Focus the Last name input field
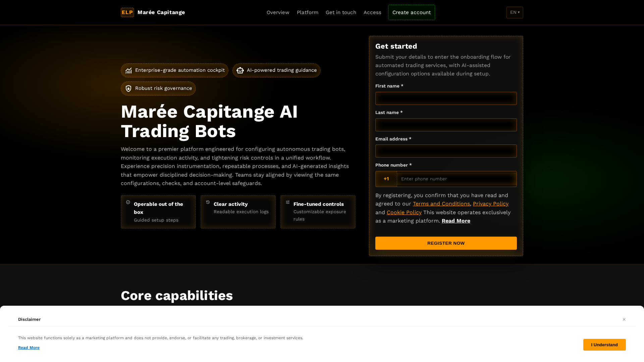644x362 pixels. (x=446, y=125)
